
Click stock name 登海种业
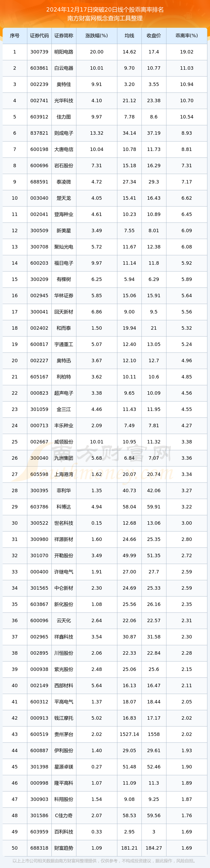coord(64,214)
